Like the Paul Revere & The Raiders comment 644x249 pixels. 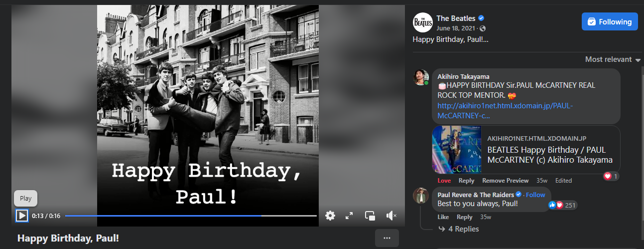[x=443, y=217]
